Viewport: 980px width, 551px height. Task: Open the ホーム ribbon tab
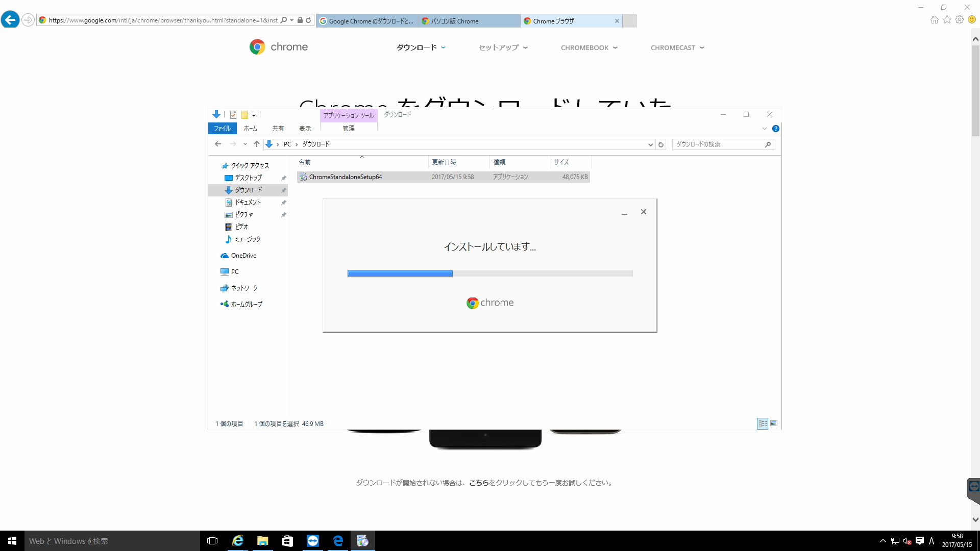[x=251, y=129]
